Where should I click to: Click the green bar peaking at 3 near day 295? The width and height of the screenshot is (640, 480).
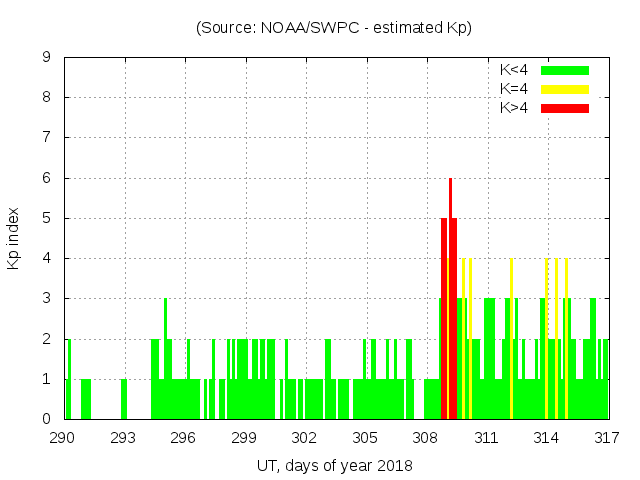(x=166, y=360)
